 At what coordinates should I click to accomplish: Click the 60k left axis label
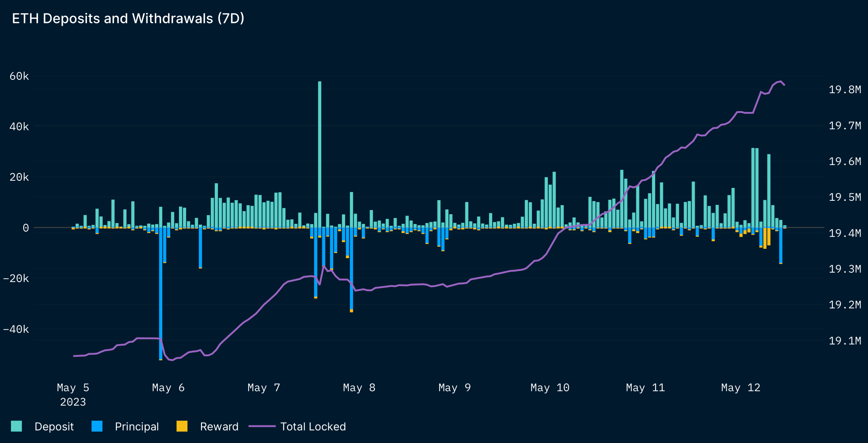point(19,76)
